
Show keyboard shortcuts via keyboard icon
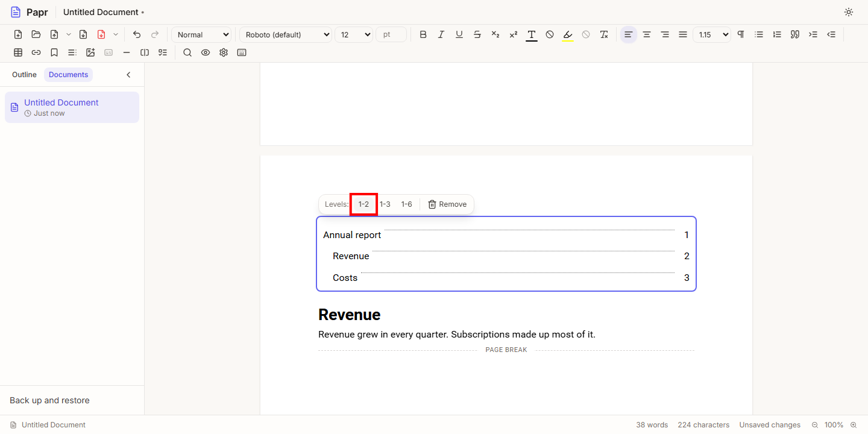[x=242, y=52]
